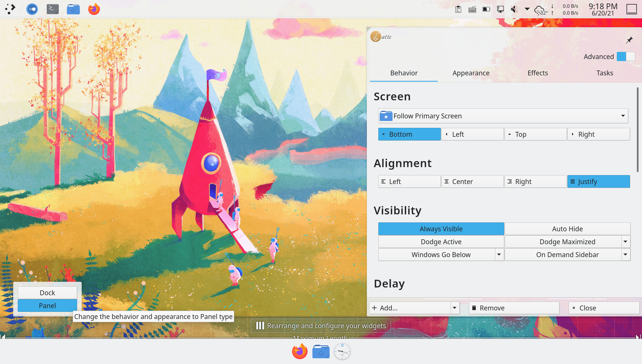642x364 pixels.
Task: Click the Remove button
Action: [514, 308]
